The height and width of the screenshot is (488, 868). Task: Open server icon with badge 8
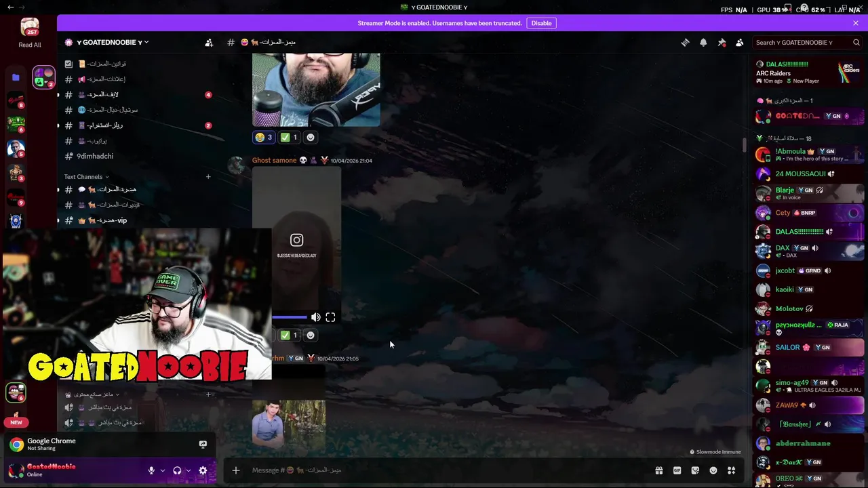point(16,102)
